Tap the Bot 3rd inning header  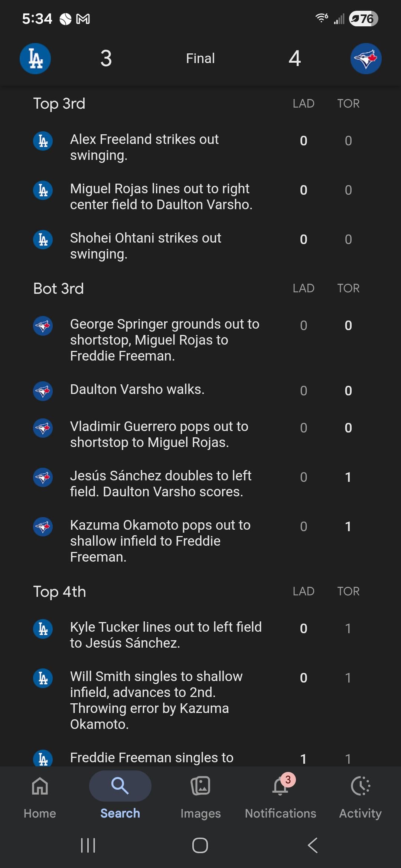click(x=59, y=289)
